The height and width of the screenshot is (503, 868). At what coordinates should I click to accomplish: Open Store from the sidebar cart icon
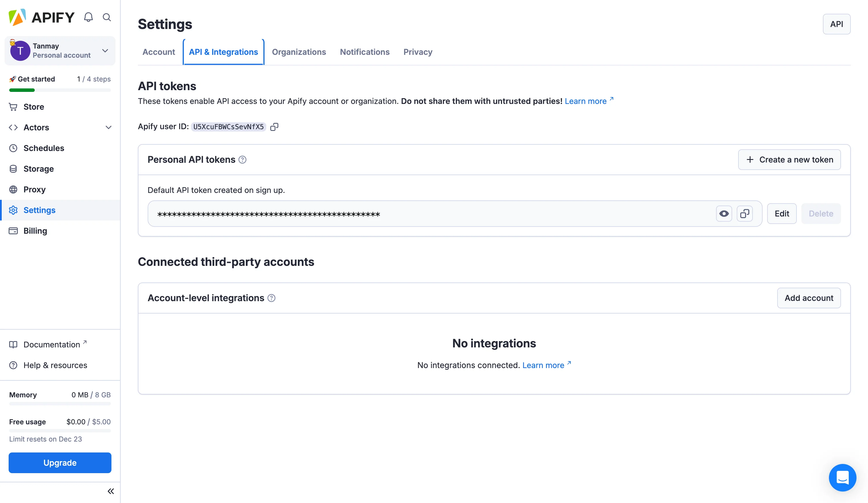(13, 107)
